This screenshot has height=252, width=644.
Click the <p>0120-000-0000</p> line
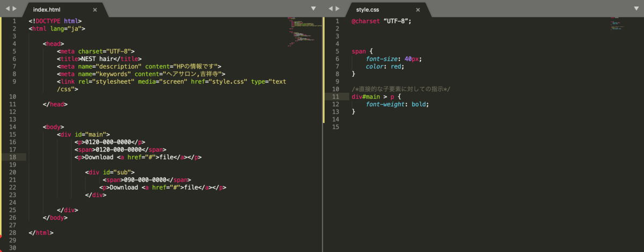(x=110, y=142)
